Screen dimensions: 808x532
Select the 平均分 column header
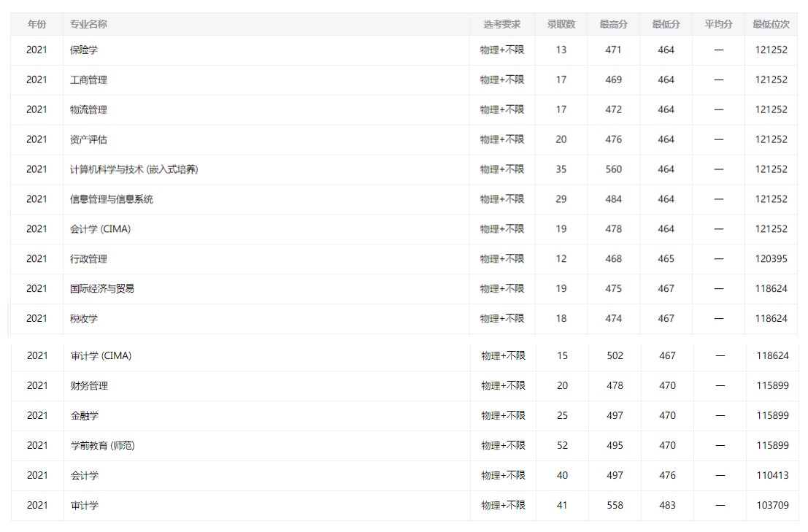718,24
